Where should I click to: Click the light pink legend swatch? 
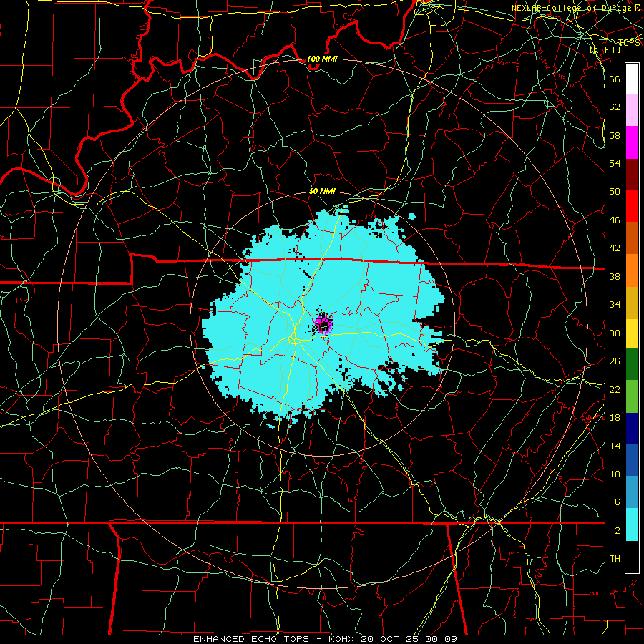tap(632, 109)
